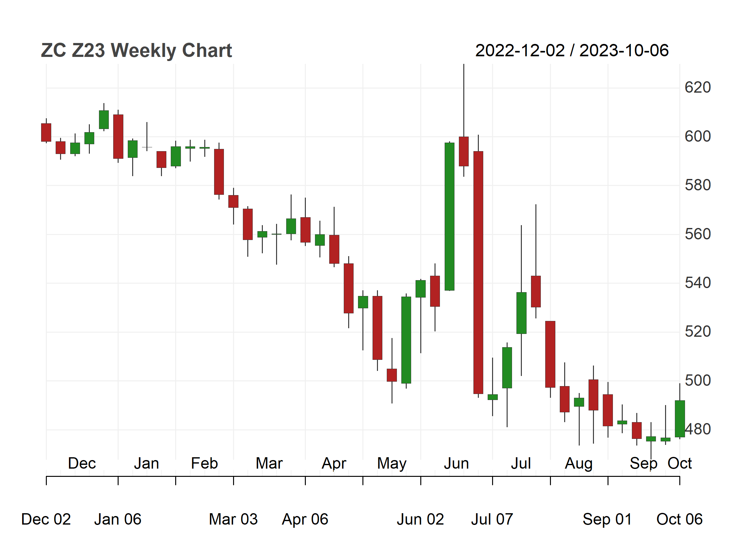Click the longest red candle after June peak
Image resolution: width=747 pixels, height=560 pixels.
coord(478,272)
